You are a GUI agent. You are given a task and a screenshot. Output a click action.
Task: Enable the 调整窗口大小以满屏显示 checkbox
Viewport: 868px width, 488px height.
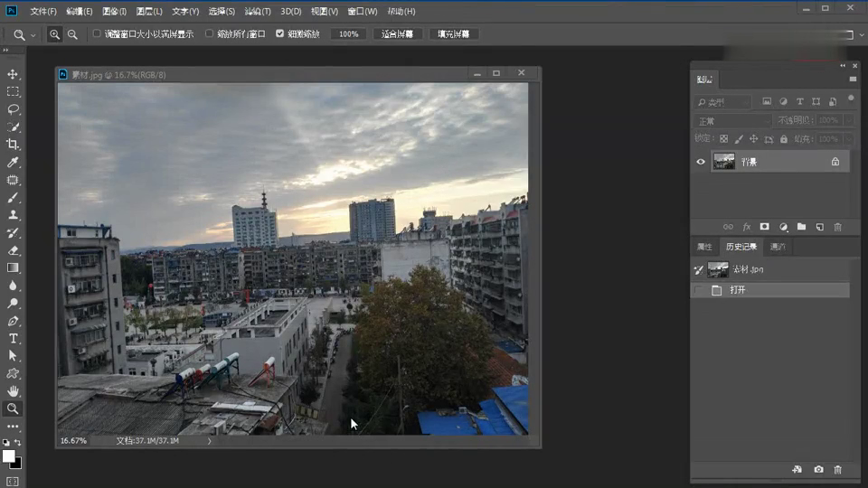point(97,34)
